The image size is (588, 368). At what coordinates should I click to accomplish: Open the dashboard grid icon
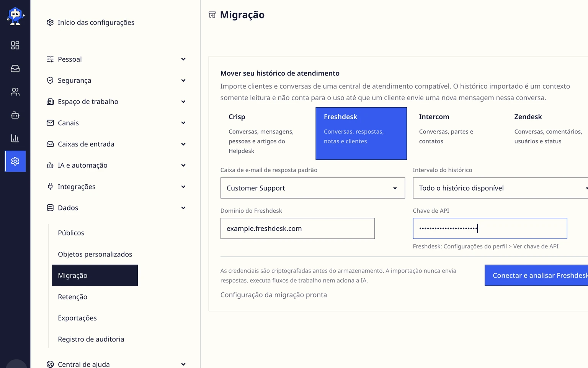(15, 45)
